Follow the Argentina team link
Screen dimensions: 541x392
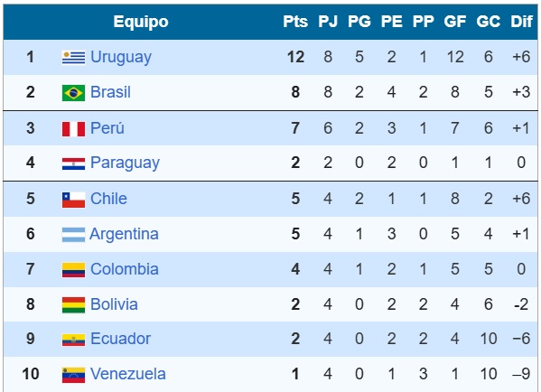125,234
